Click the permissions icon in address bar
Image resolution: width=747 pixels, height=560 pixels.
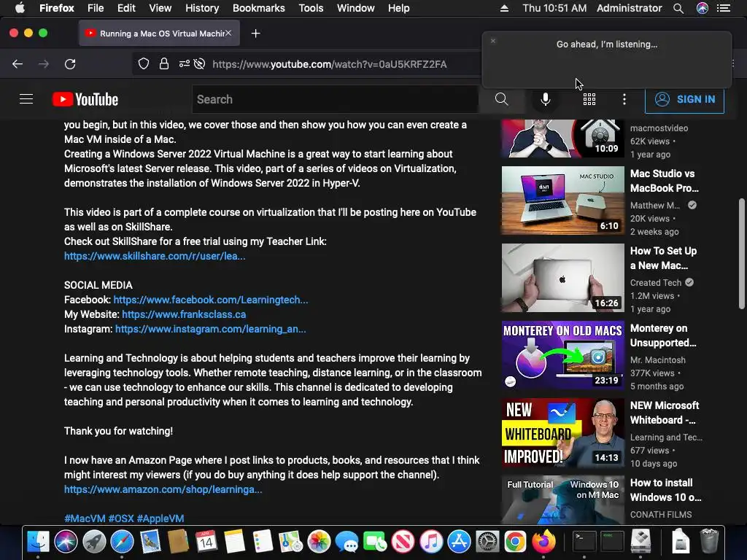click(x=185, y=64)
